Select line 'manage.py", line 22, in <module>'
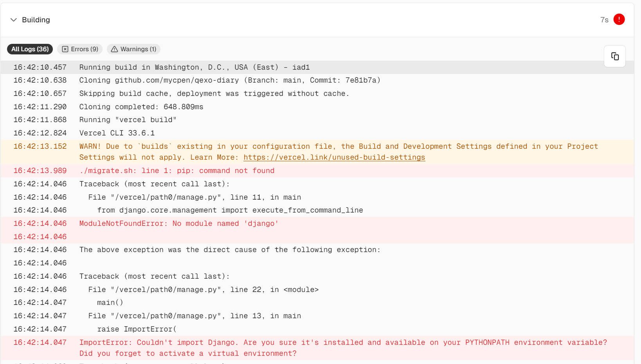 click(x=317, y=290)
